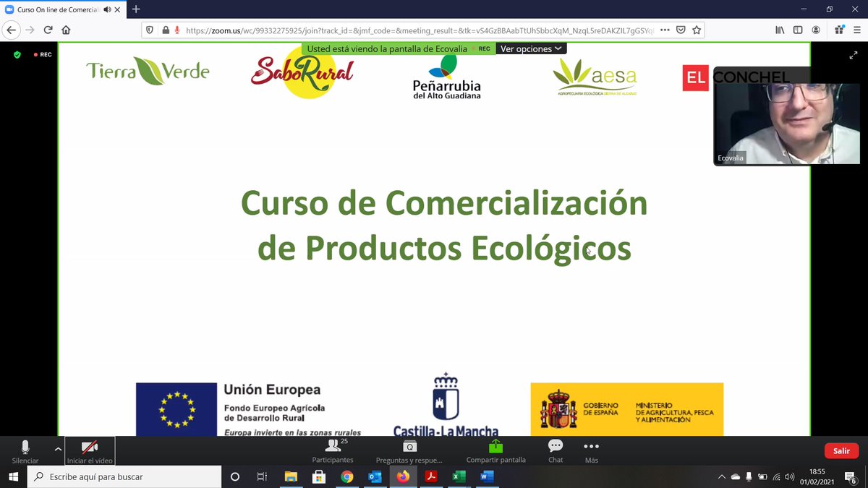
Task: Open Firefox Library menu
Action: tap(780, 30)
